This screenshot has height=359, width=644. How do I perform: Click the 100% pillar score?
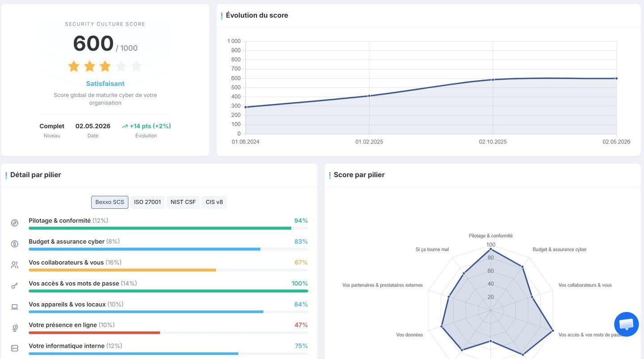(x=300, y=283)
